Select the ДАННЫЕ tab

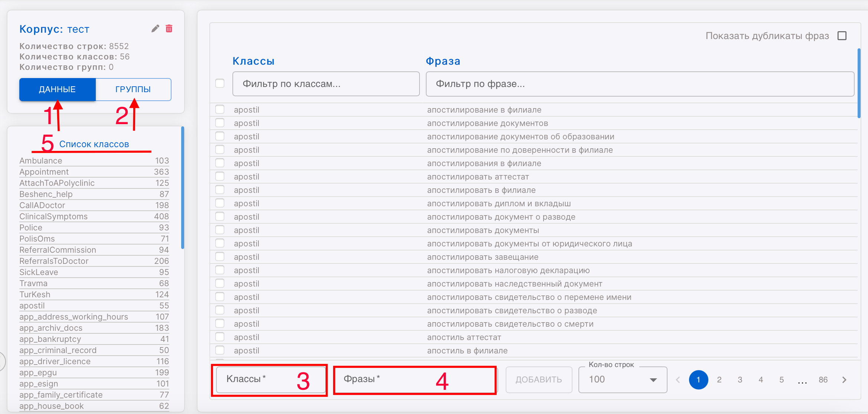pyautogui.click(x=58, y=89)
